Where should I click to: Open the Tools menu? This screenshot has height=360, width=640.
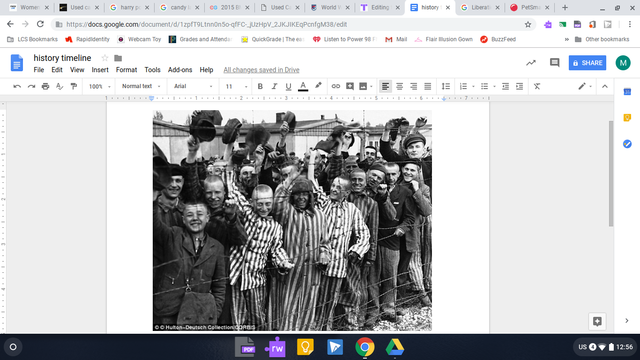coord(152,70)
